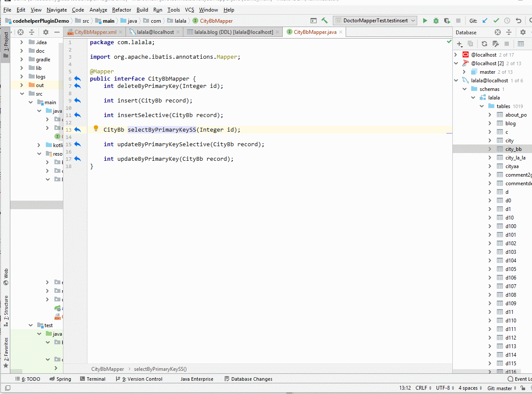Close the CityBbMapper.java tab

(x=341, y=32)
